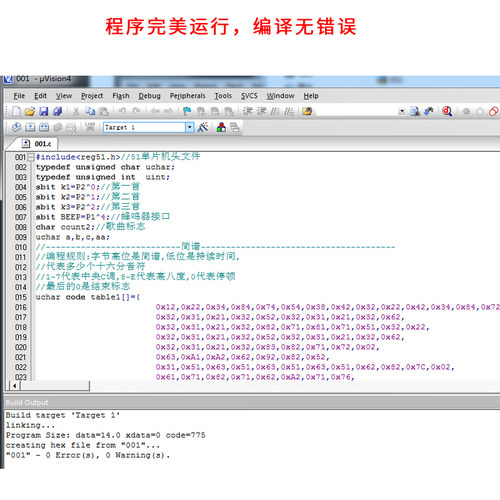Save the current file with the floppy icon
The image size is (500, 500).
(44, 111)
